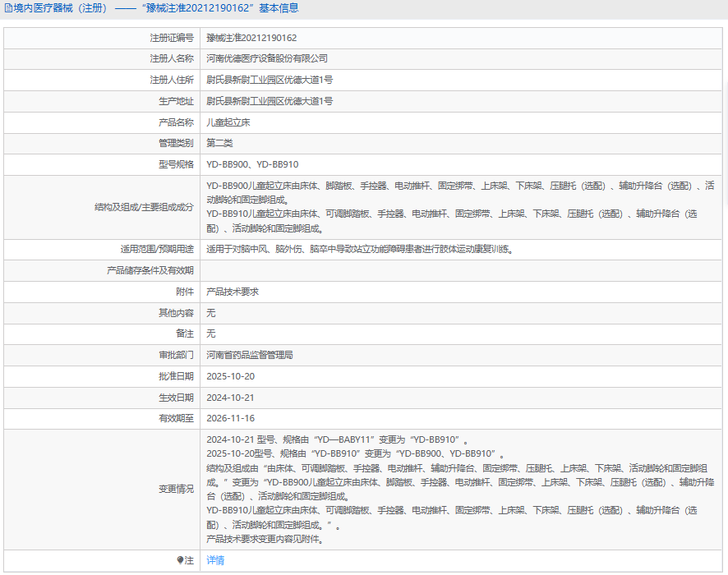Click the 产品名称 row label
728x575 pixels.
(x=176, y=122)
